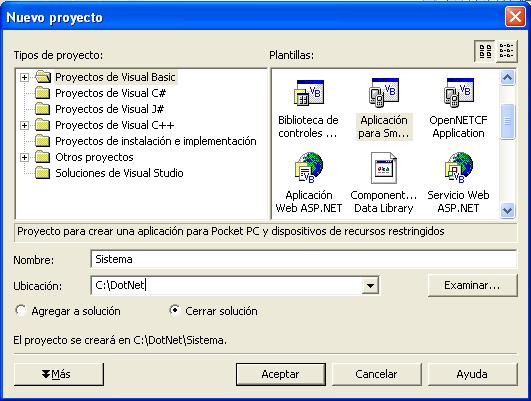The image size is (531, 401).
Task: Select Proyectos de Visual J# tree item
Action: (x=109, y=109)
